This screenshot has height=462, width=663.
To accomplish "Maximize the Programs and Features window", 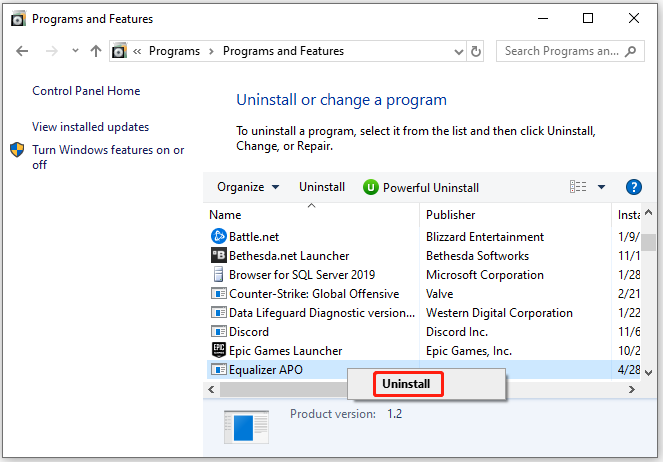I will tap(588, 18).
